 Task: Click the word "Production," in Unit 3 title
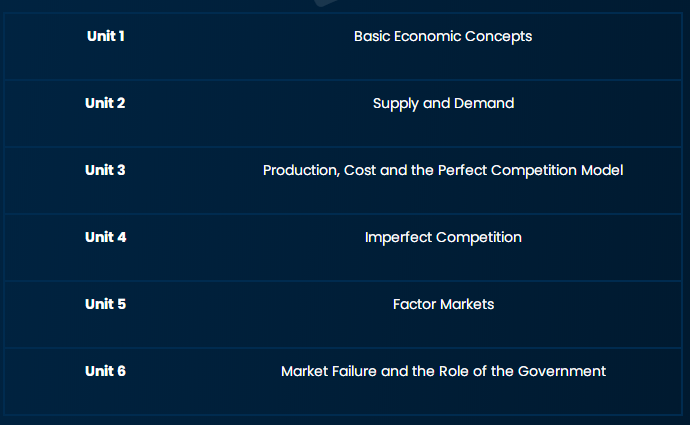coord(301,170)
